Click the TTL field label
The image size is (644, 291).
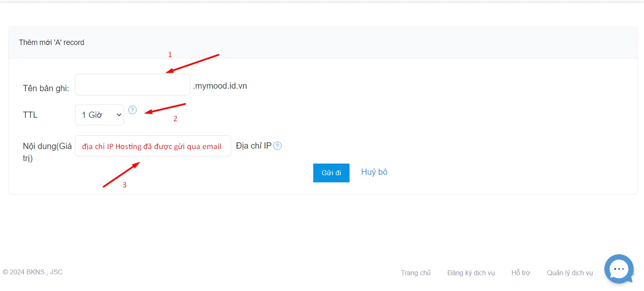point(30,115)
